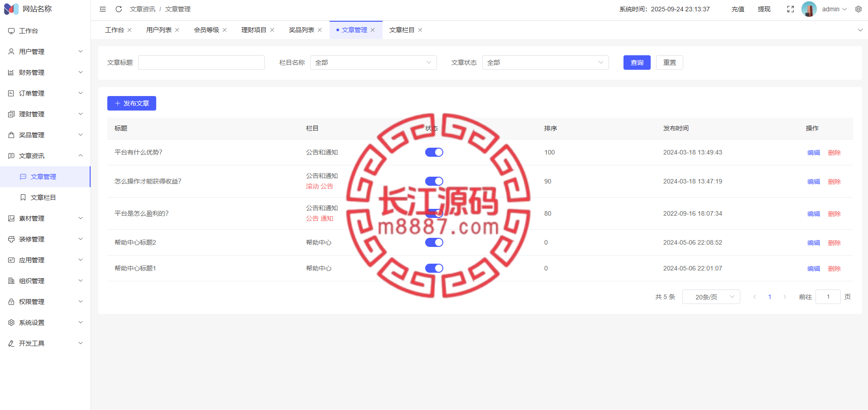
Task: Close the 会员等级 tab
Action: coord(225,30)
